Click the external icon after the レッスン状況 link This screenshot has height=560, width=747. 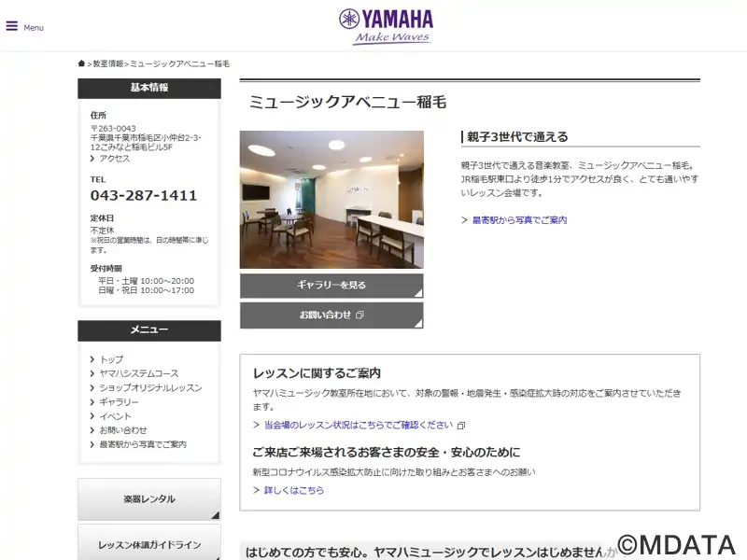point(460,426)
